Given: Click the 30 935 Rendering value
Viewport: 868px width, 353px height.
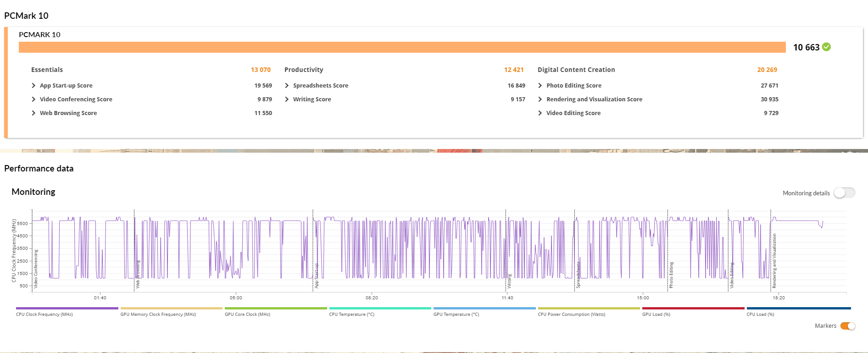Looking at the screenshot, I should pos(769,99).
